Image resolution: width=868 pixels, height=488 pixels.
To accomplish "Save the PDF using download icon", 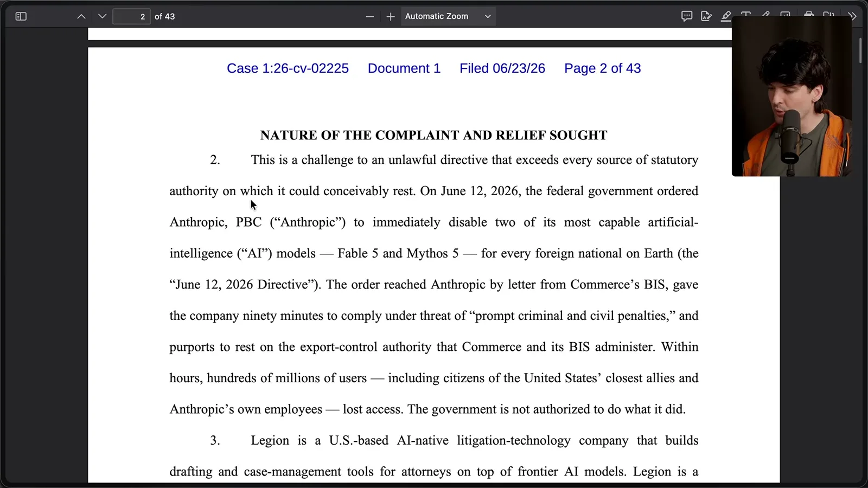I will pos(828,14).
